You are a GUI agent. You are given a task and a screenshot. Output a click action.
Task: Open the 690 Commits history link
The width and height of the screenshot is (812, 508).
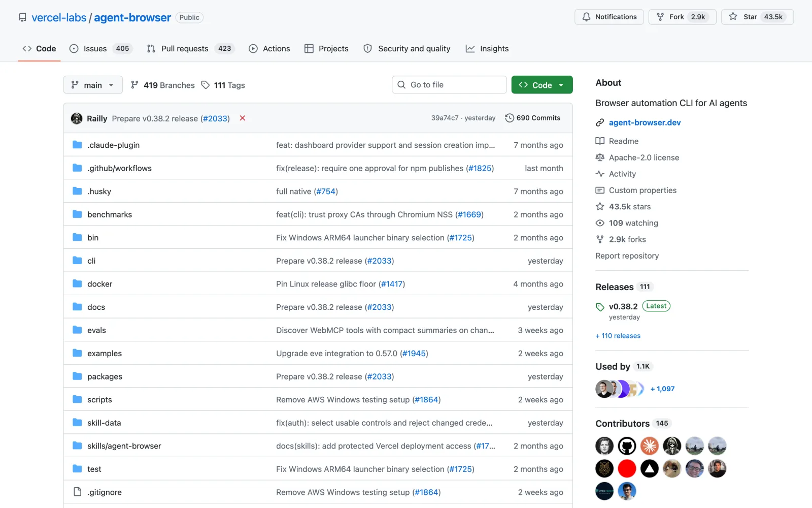pos(533,118)
